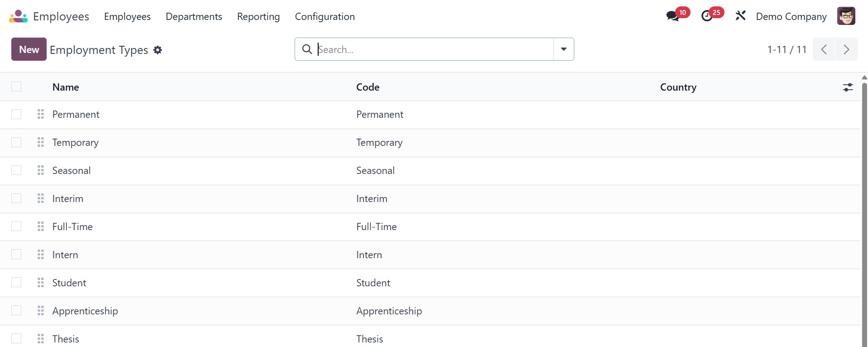Screen dimensions: 868x347
Task: Click drag handle of Permanent row
Action: (x=41, y=114)
